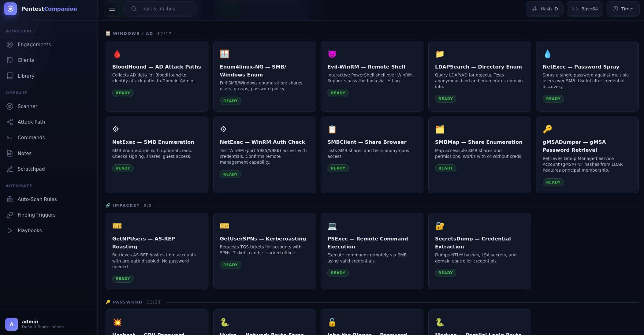The height and width of the screenshot is (335, 644).
Task: Click the '17/17' tool count
Action: [164, 34]
